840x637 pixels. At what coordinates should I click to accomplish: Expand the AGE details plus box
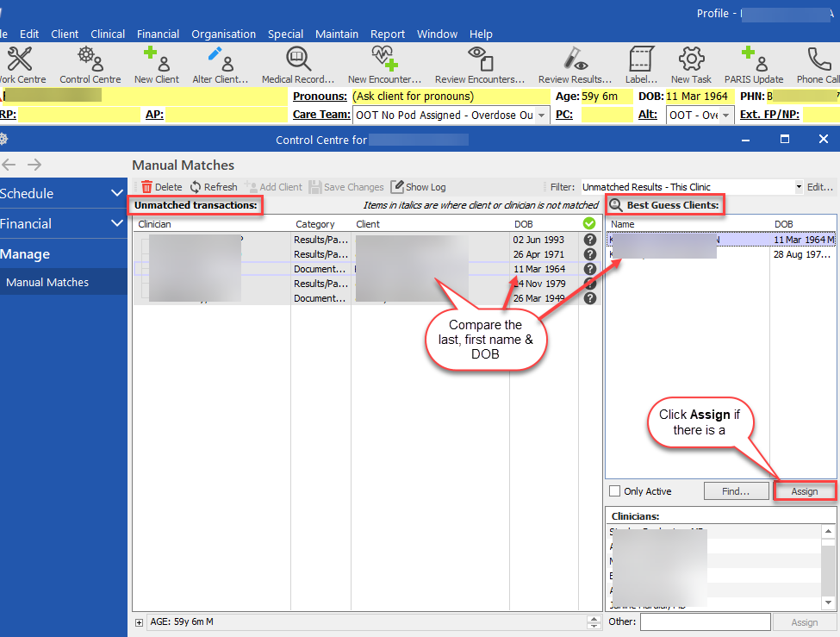pos(139,621)
